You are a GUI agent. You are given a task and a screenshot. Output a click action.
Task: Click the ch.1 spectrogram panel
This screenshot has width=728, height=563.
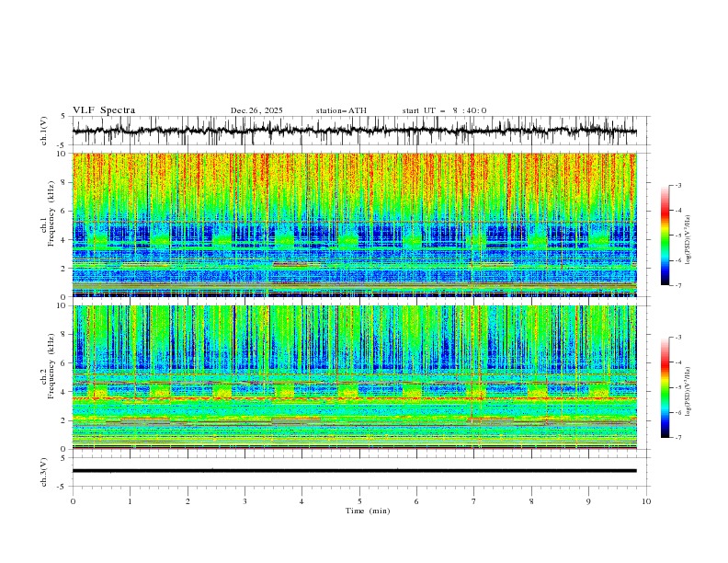point(354,224)
